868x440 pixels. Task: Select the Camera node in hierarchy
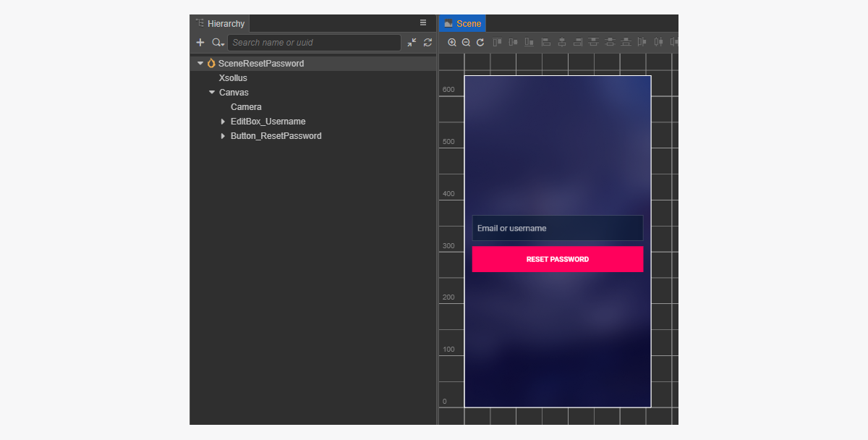coord(246,107)
